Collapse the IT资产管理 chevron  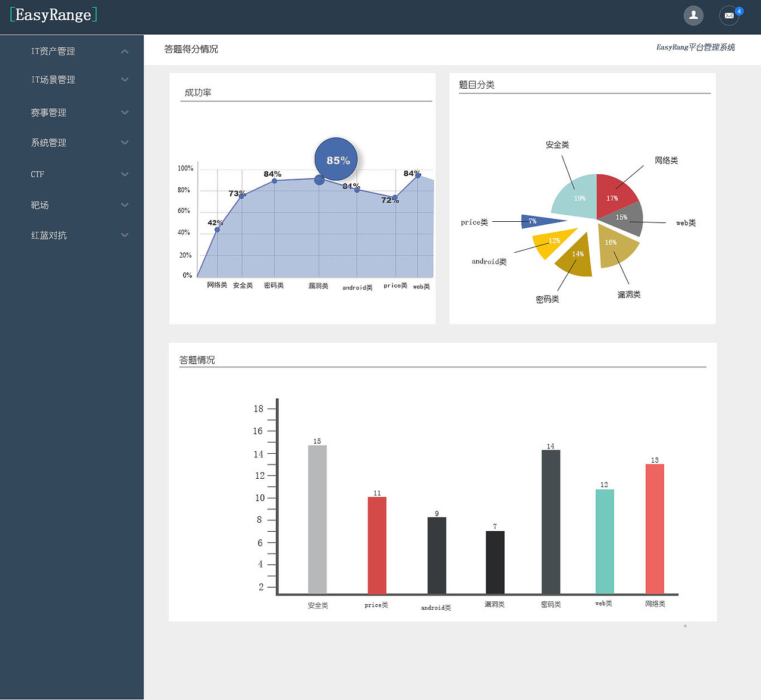[x=125, y=52]
